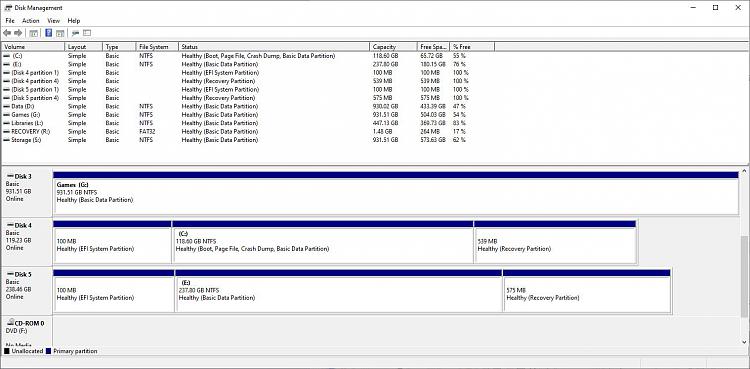Click the Show/Hide Action Pane toolbar icon

click(x=60, y=33)
